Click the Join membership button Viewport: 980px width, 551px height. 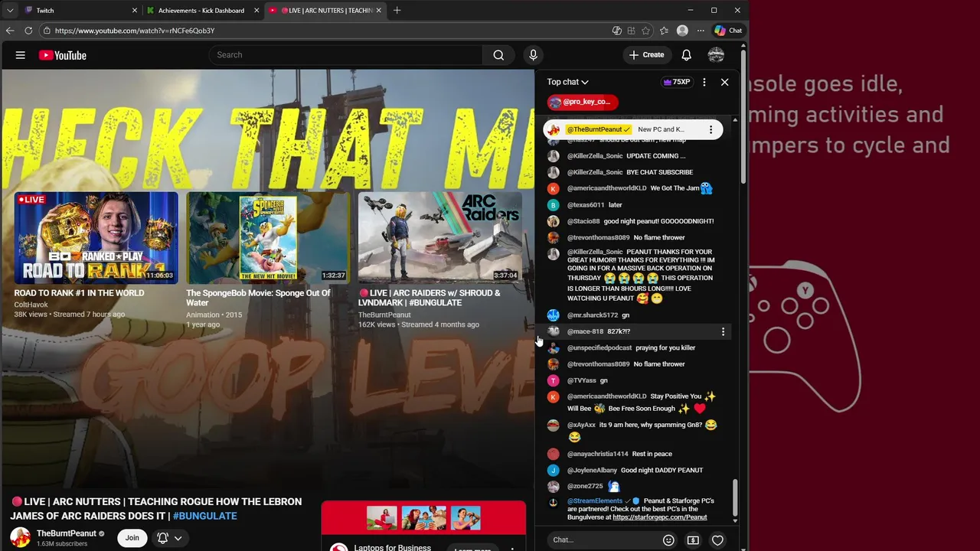132,538
